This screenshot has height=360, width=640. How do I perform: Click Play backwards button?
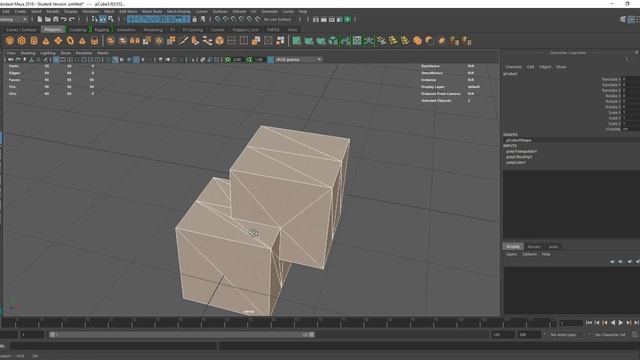click(x=613, y=322)
